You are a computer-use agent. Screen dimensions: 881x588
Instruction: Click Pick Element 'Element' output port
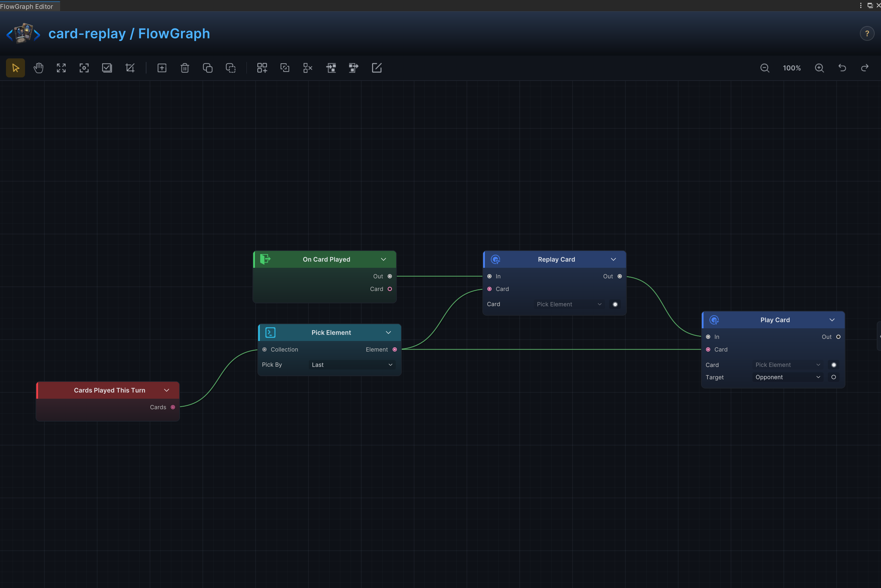(395, 349)
